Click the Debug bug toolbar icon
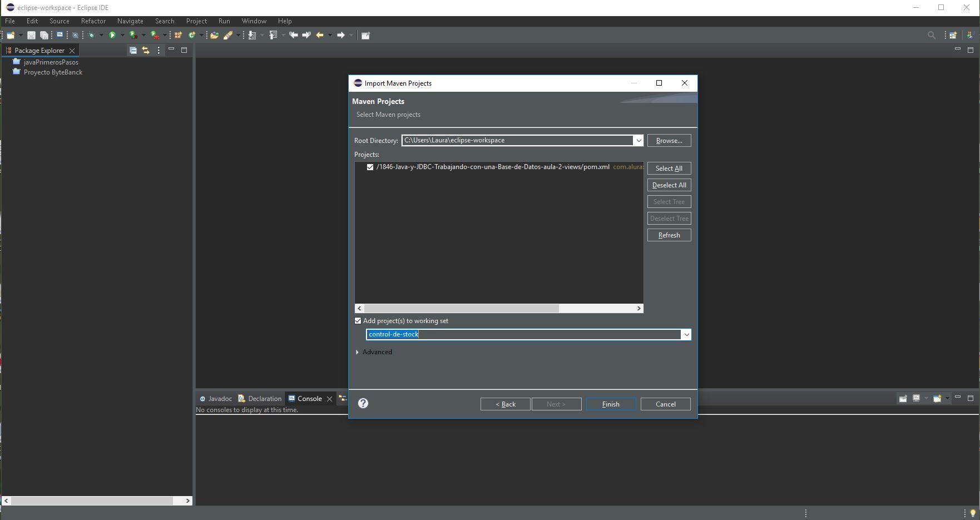The image size is (980, 520). point(92,35)
